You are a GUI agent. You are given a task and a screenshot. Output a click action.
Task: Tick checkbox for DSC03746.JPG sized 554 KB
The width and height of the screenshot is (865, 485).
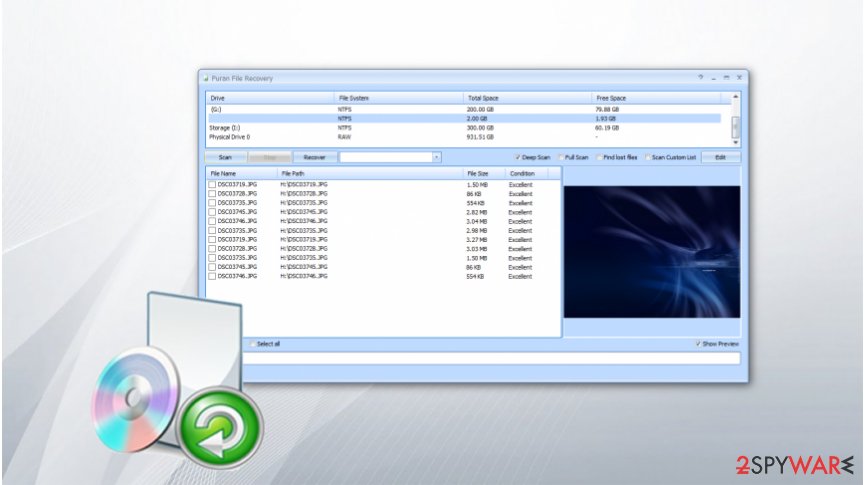(212, 276)
